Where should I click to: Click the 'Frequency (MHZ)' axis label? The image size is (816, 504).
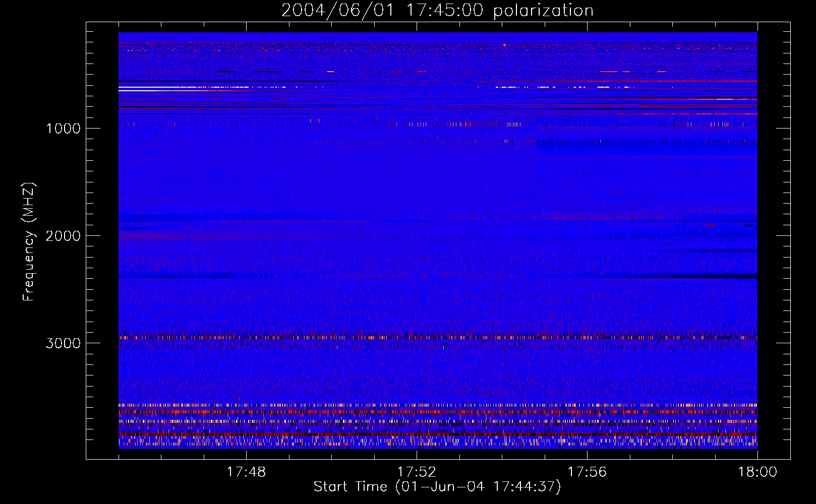click(x=29, y=242)
